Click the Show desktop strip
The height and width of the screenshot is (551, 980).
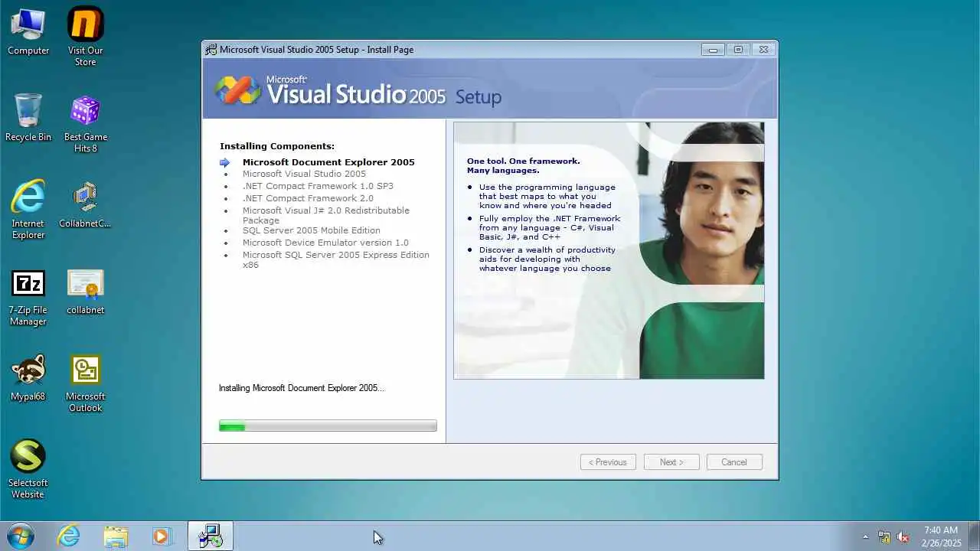(x=974, y=536)
